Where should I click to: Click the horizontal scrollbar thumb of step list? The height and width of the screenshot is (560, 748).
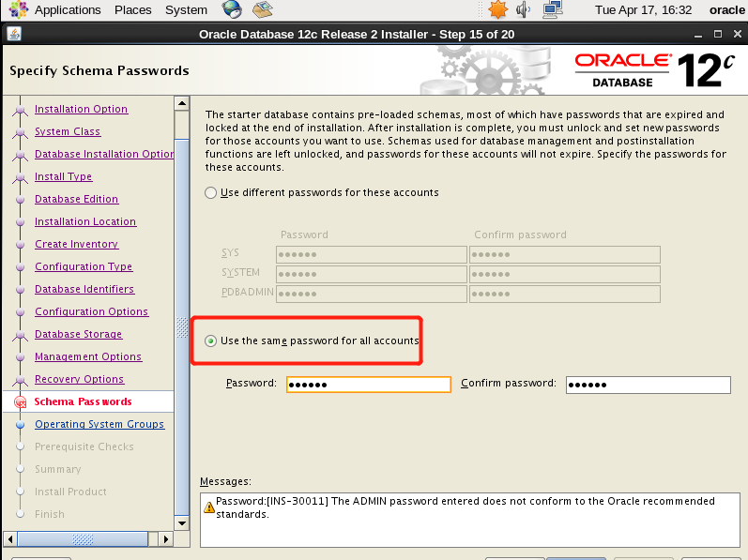tap(83, 539)
